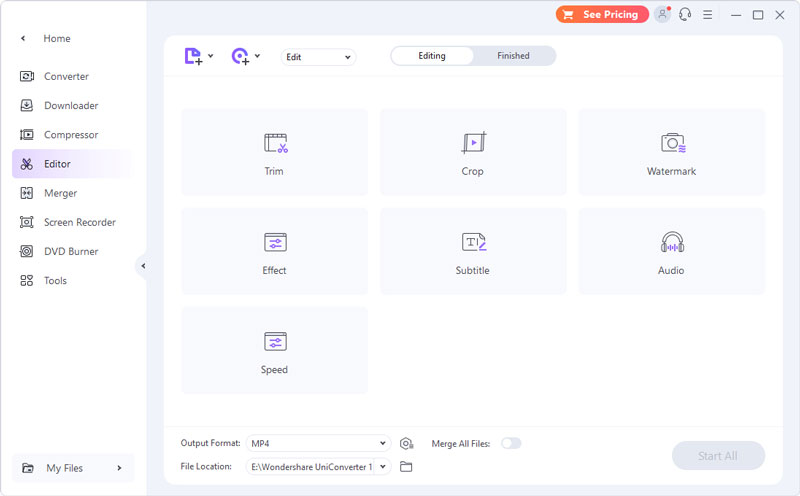The width and height of the screenshot is (800, 496).
Task: Open the Subtitle editor tool
Action: (x=473, y=251)
